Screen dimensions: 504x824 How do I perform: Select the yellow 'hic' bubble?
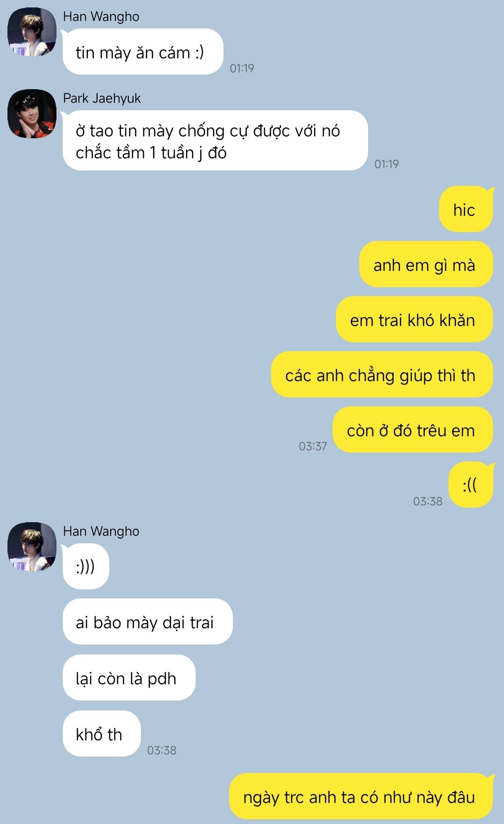[466, 209]
